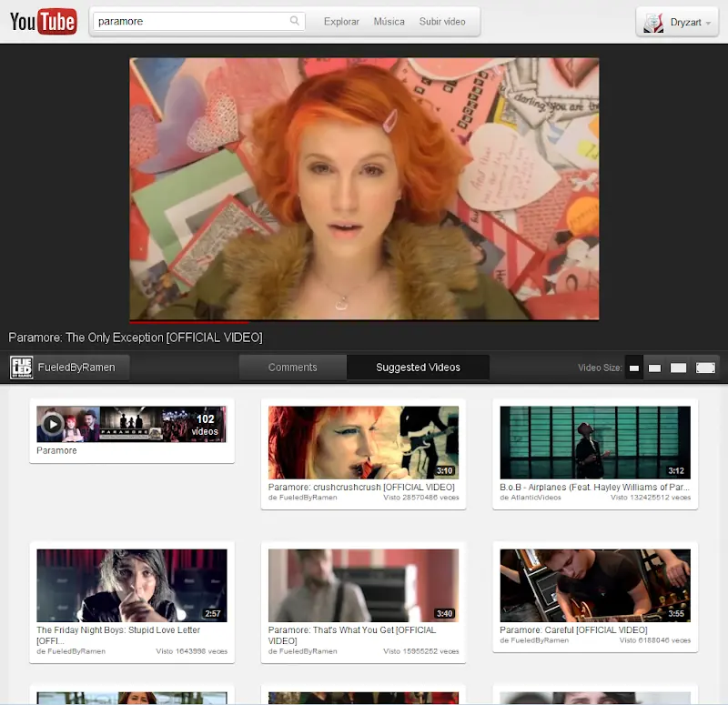This screenshot has height=705, width=728.
Task: Open the Dryzart account dropdown arrow
Action: point(708,23)
